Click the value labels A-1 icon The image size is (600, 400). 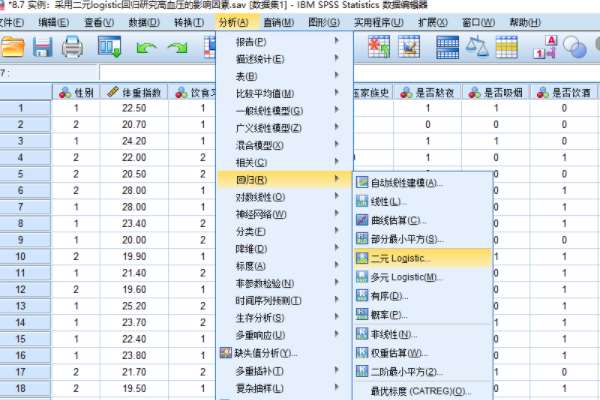click(545, 47)
